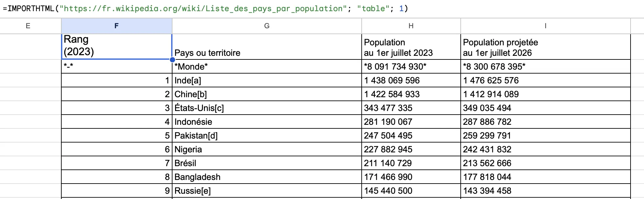The image size is (644, 199).
Task: Click the '242 431 832' cell
Action: pos(546,149)
